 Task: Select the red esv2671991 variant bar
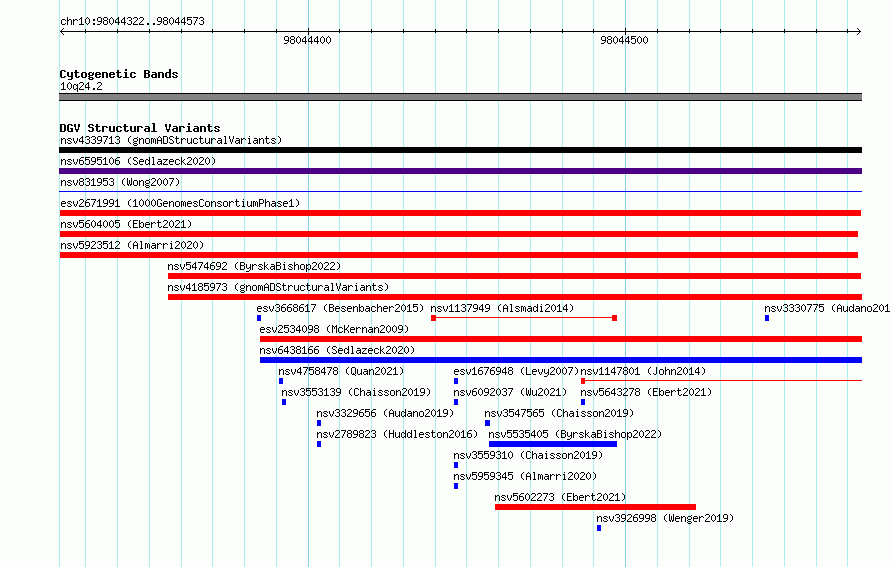coord(460,213)
